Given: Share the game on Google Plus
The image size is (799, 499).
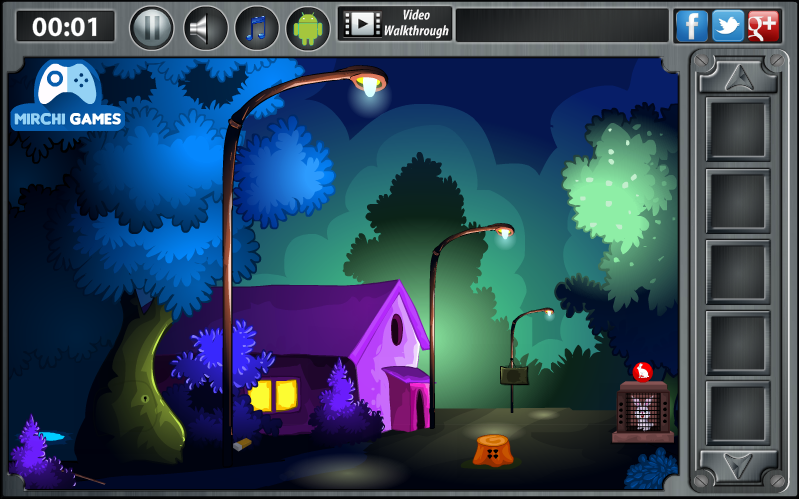Looking at the screenshot, I should tap(762, 26).
